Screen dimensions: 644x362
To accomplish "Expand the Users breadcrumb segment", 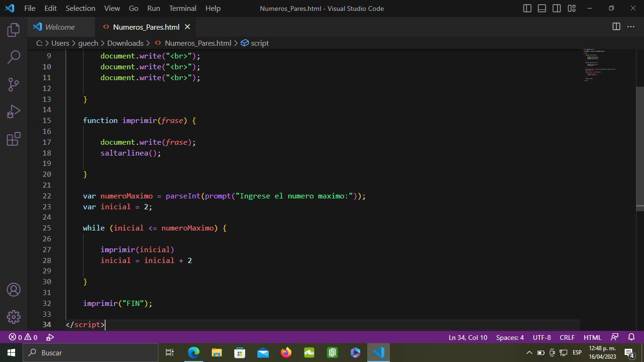I will [x=60, y=43].
